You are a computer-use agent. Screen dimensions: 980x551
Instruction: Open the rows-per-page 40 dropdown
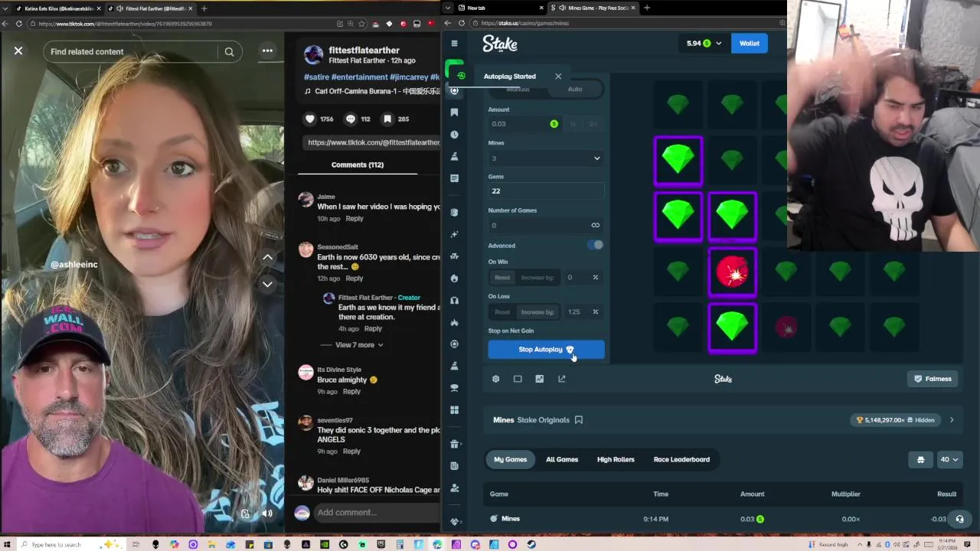point(949,460)
